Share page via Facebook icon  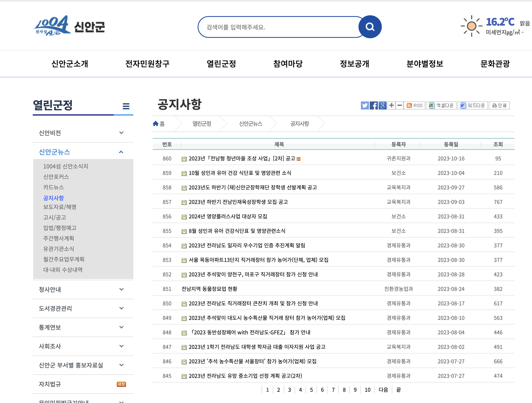point(374,105)
